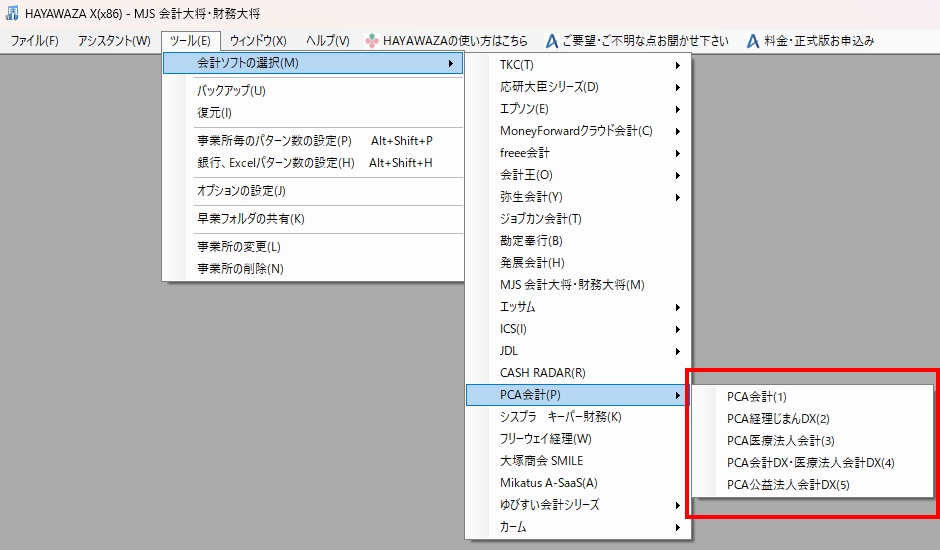The image size is (940, 550).
Task: Choose シスプラ キーパー財務(K)
Action: pyautogui.click(x=578, y=417)
